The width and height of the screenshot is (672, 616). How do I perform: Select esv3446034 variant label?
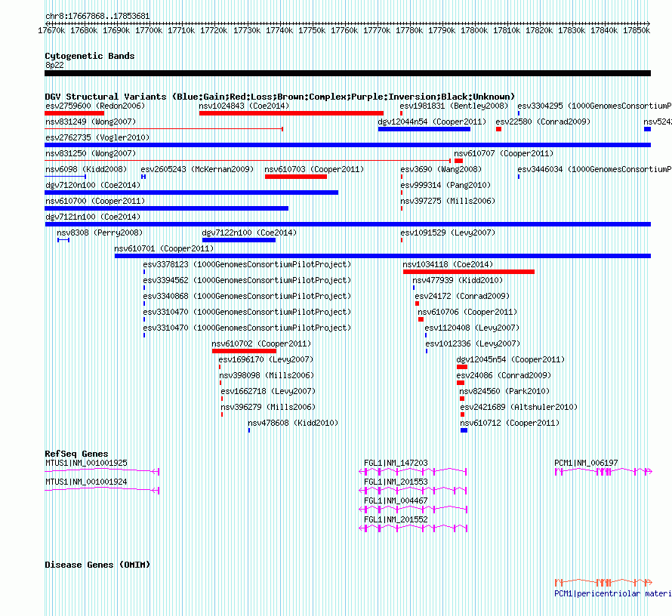pyautogui.click(x=594, y=169)
